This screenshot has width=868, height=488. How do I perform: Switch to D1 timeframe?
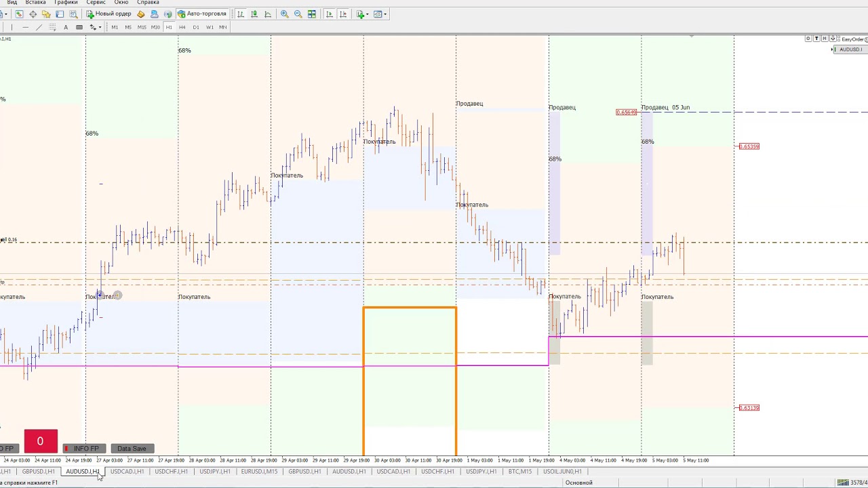pos(196,27)
